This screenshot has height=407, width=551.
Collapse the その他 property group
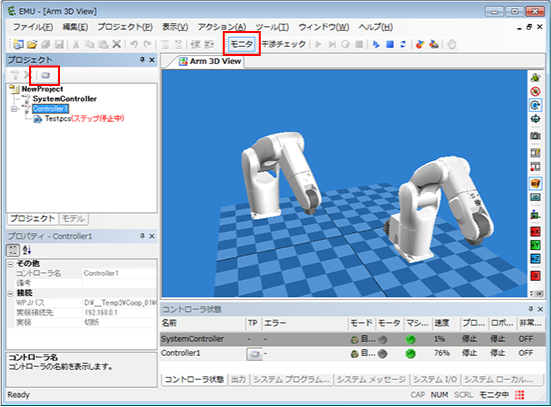[11, 264]
